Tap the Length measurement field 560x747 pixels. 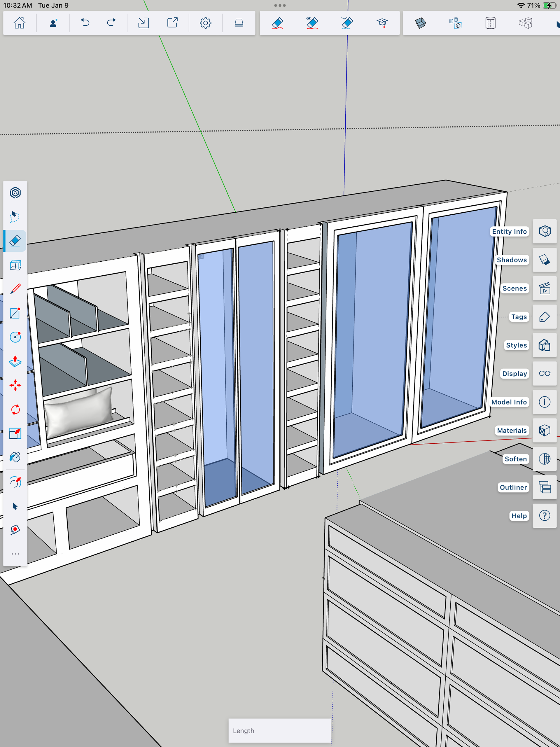(x=280, y=730)
